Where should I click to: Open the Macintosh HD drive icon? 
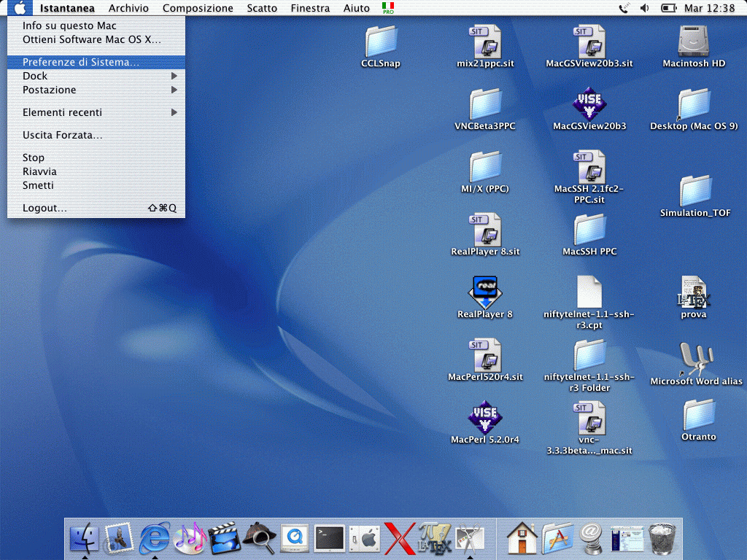[x=694, y=41]
